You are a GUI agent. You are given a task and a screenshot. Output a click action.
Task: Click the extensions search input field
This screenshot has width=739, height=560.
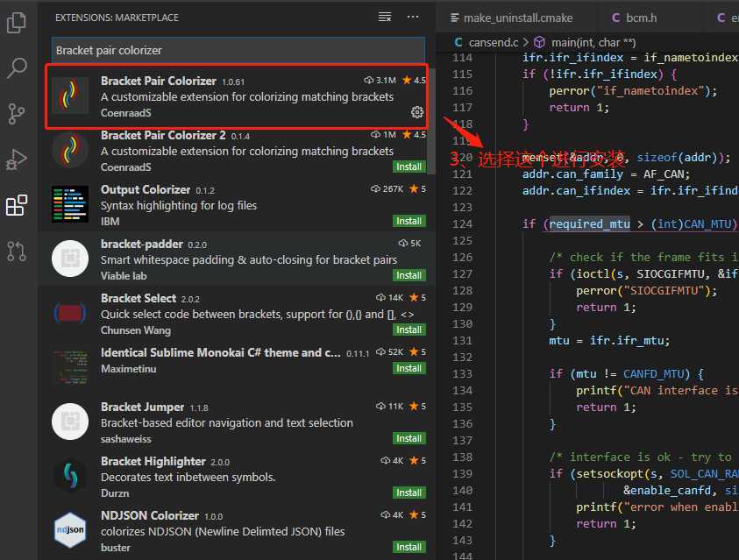(238, 50)
